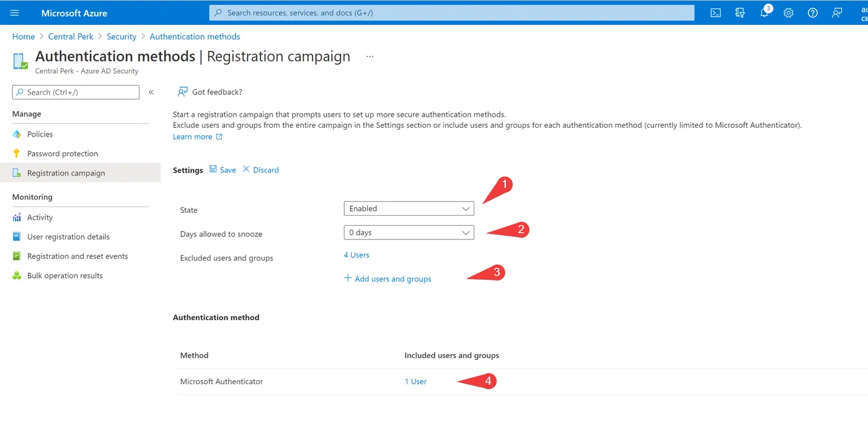Open Cloud Shell from top bar

(715, 12)
